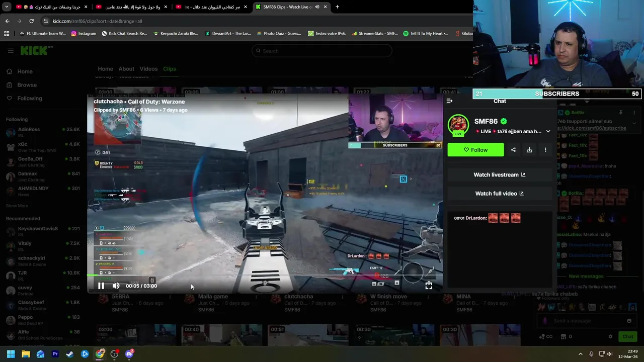Screen dimensions: 644x362
Task: Open Watch livestream link
Action: point(499,175)
